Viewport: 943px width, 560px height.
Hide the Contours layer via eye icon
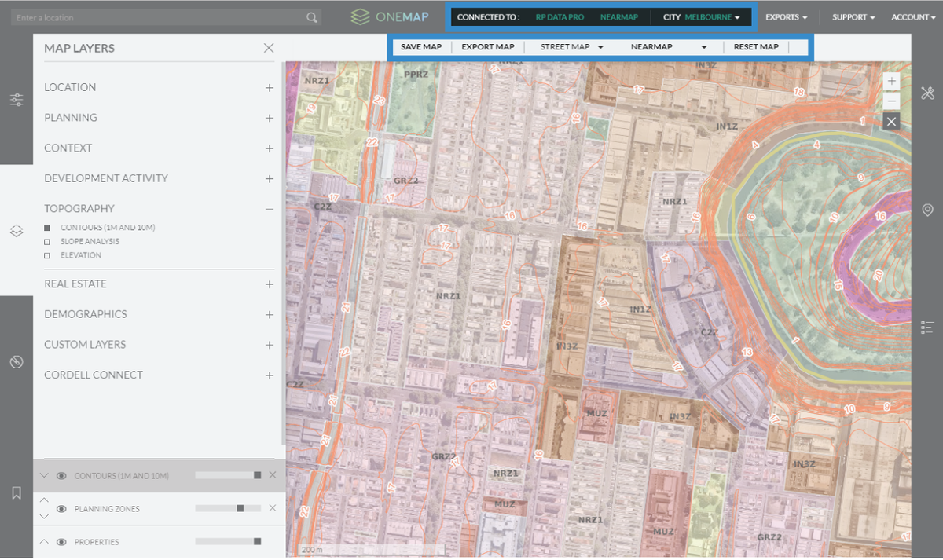point(61,475)
